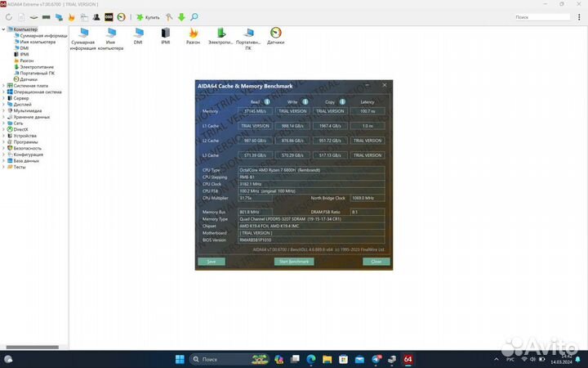Image resolution: width=588 pixels, height=368 pixels.
Task: Expand the Операционная система node
Action: pyautogui.click(x=3, y=92)
